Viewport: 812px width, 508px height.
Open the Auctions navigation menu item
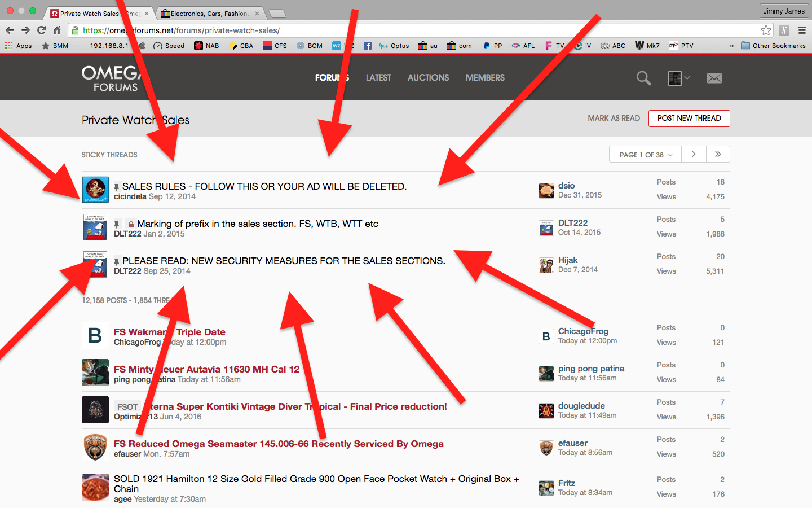(428, 78)
